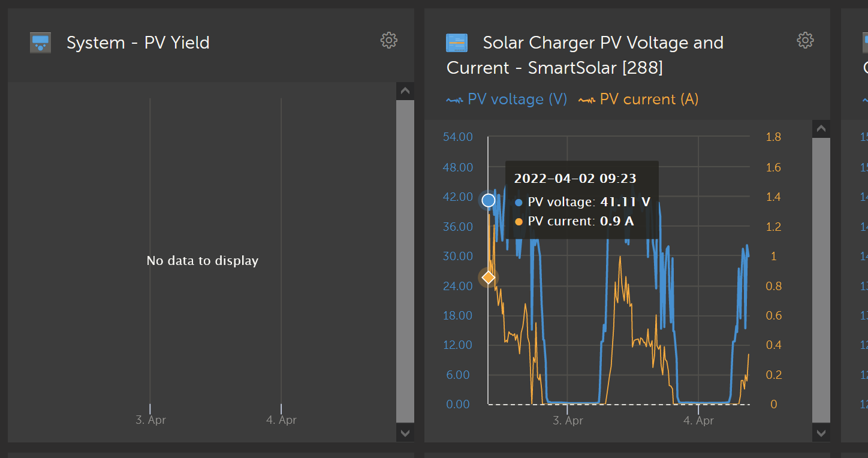Click the blue circle PV voltage data marker
This screenshot has width=868, height=458.
(x=487, y=200)
